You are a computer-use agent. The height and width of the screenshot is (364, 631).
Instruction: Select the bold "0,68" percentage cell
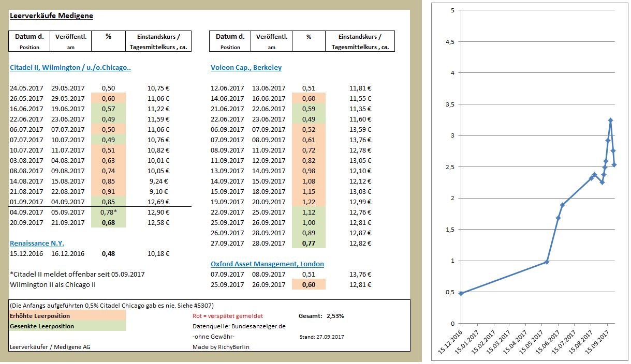click(108, 222)
